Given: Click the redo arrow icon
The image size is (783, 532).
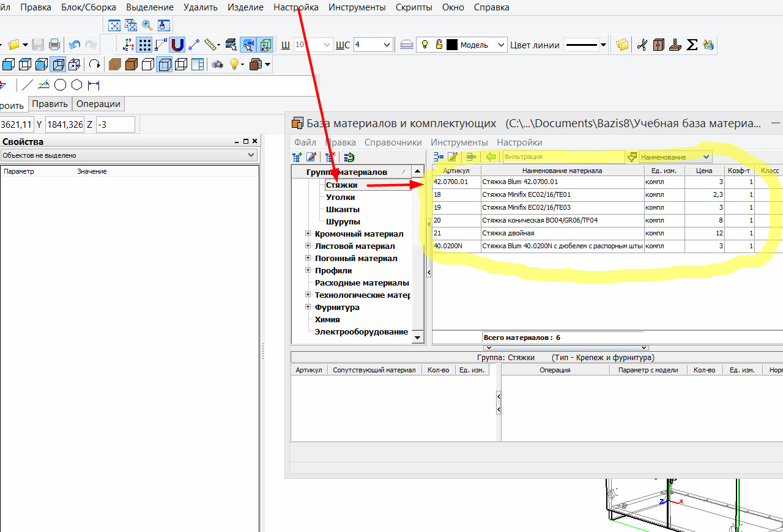Looking at the screenshot, I should click(91, 45).
